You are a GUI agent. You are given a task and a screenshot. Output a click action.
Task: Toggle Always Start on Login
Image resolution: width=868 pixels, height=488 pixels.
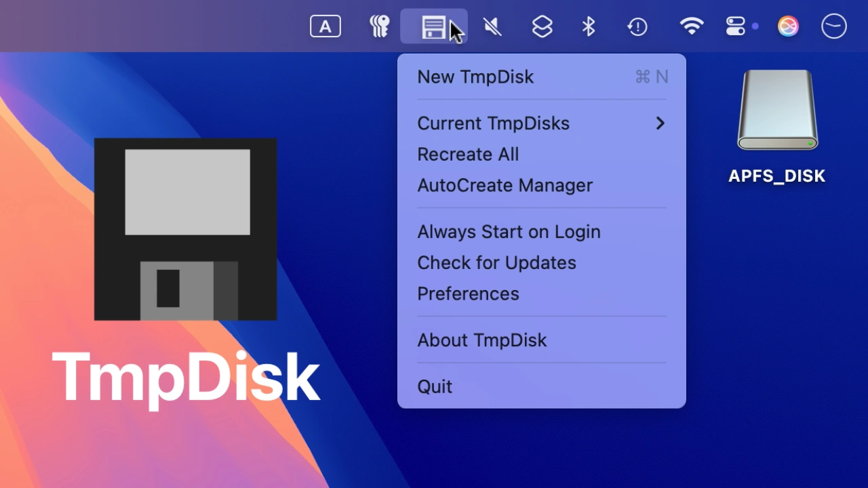pos(509,232)
